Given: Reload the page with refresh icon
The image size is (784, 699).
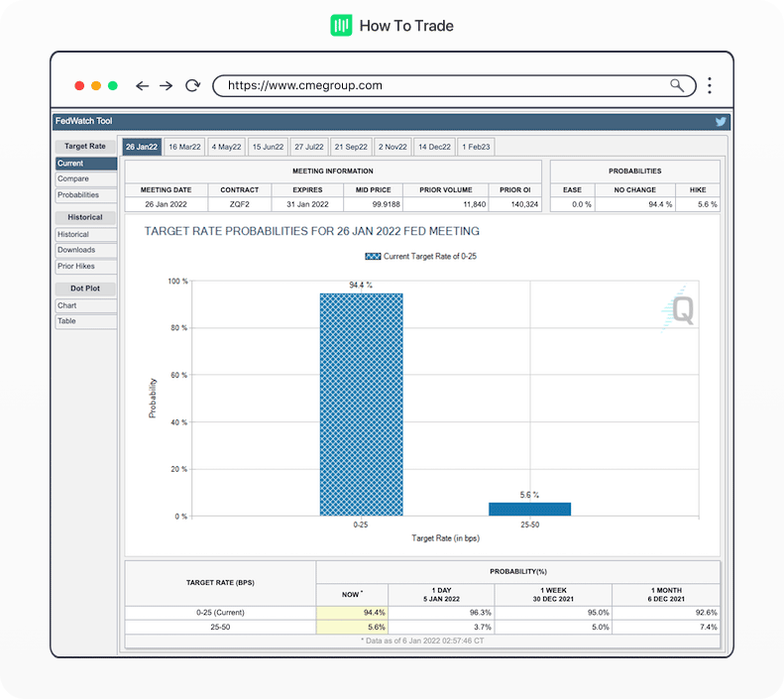Looking at the screenshot, I should click(192, 85).
